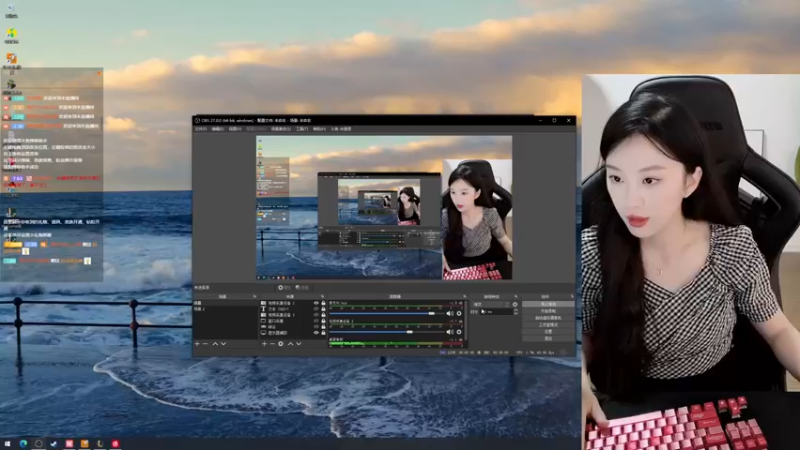The width and height of the screenshot is (800, 450).
Task: Click the transition duration input field
Action: [496, 312]
